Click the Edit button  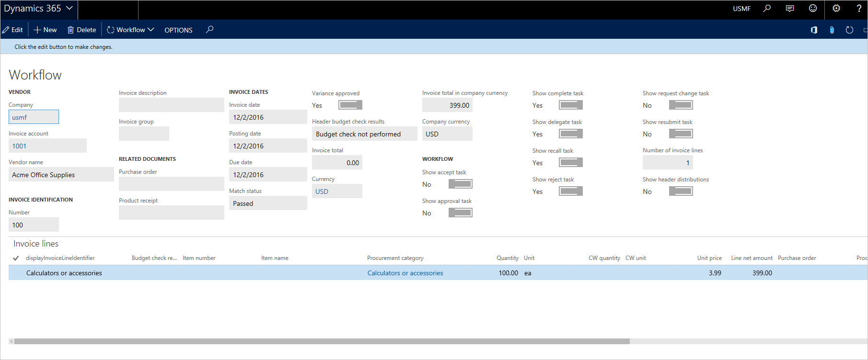(x=13, y=30)
